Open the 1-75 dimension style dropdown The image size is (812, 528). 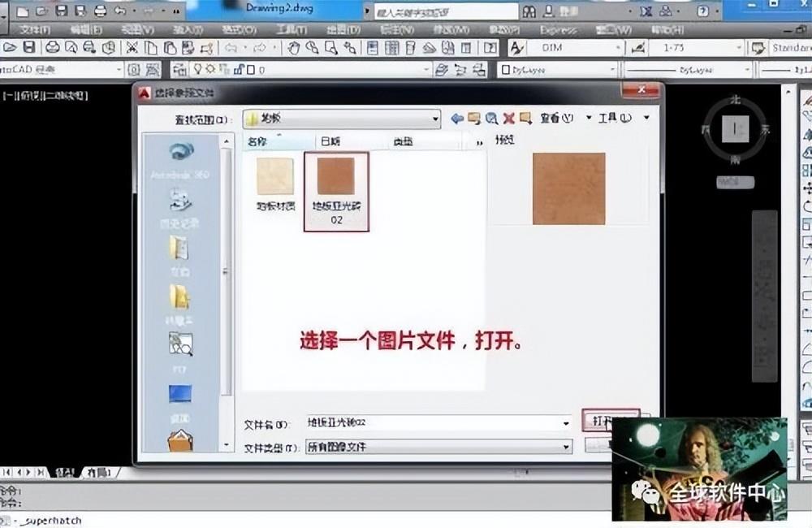click(739, 48)
